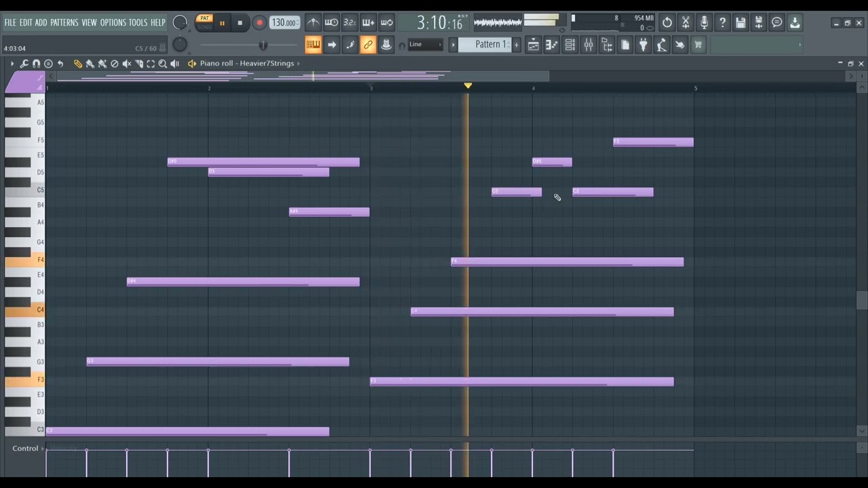Choose the Select marquee tool
868x488 pixels.
151,63
